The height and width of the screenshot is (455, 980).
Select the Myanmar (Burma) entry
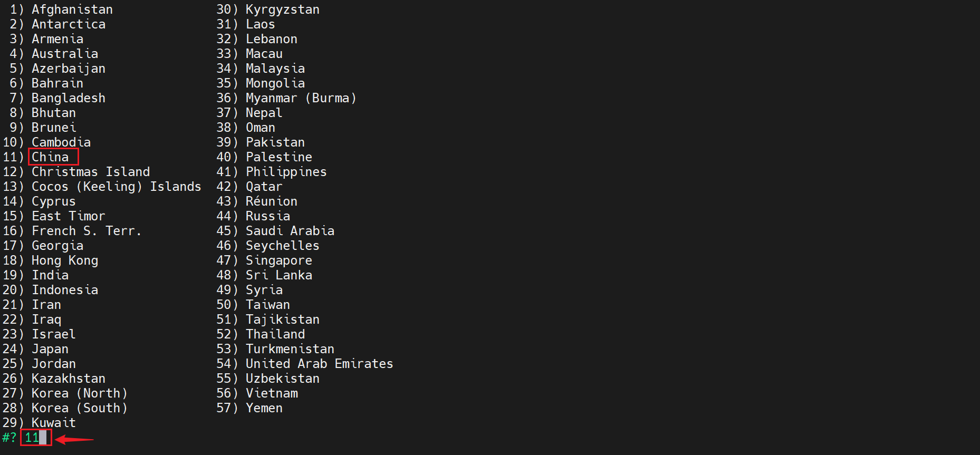pyautogui.click(x=301, y=98)
